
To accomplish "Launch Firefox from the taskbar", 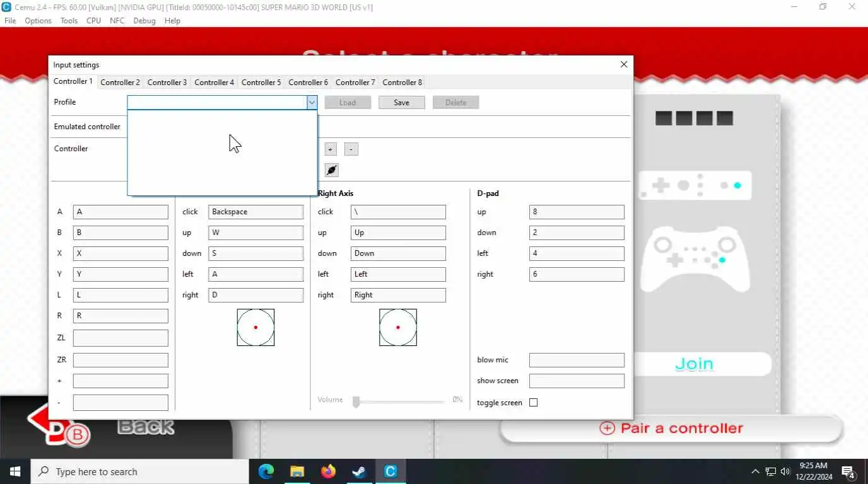I will (x=328, y=471).
